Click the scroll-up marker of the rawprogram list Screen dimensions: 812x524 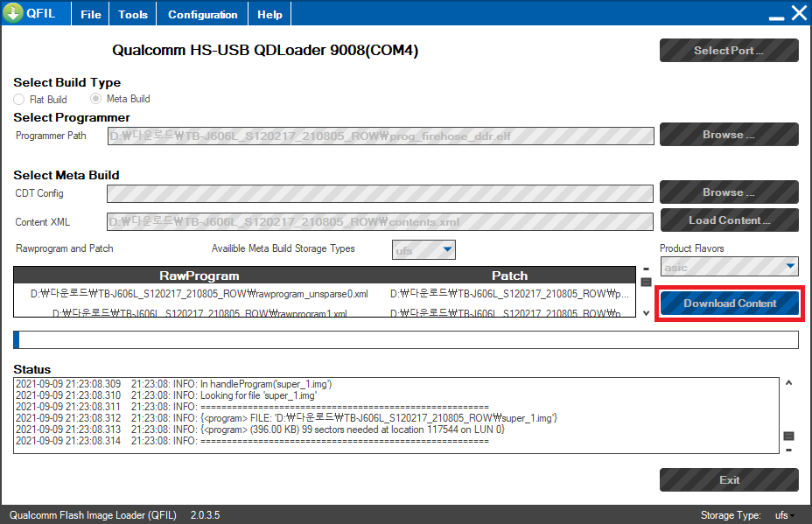(x=646, y=269)
